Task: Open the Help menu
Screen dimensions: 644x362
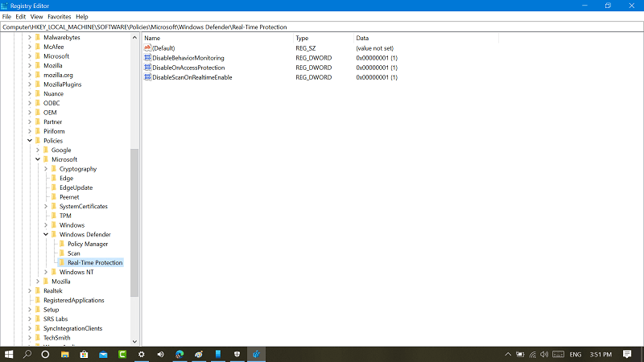Action: click(x=82, y=17)
